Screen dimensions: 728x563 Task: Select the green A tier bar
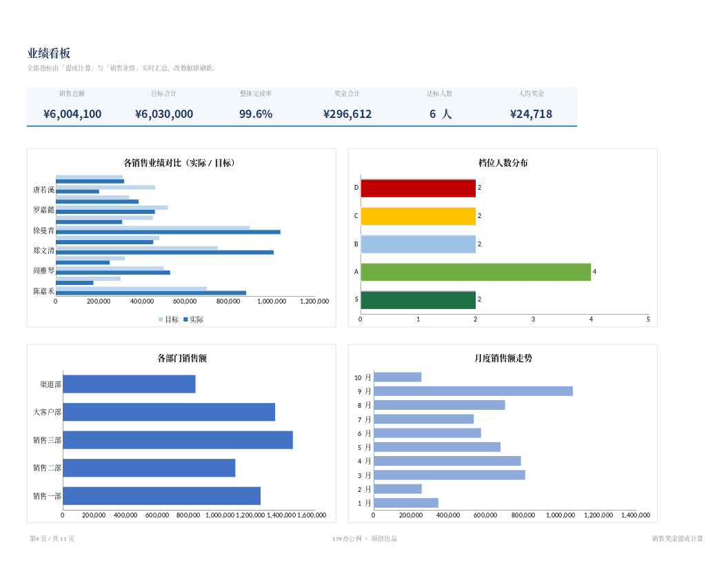point(476,272)
